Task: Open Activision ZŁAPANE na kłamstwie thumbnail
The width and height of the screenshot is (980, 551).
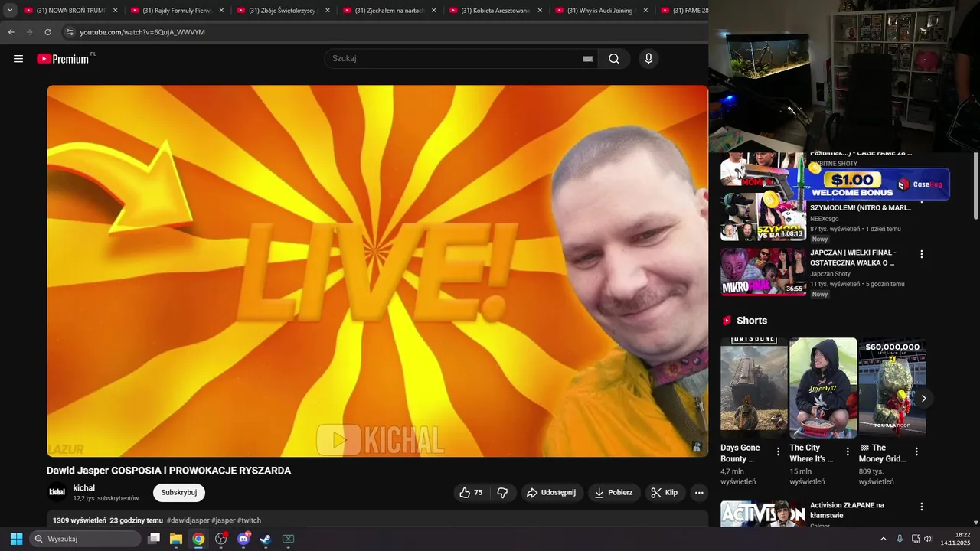Action: (x=763, y=514)
